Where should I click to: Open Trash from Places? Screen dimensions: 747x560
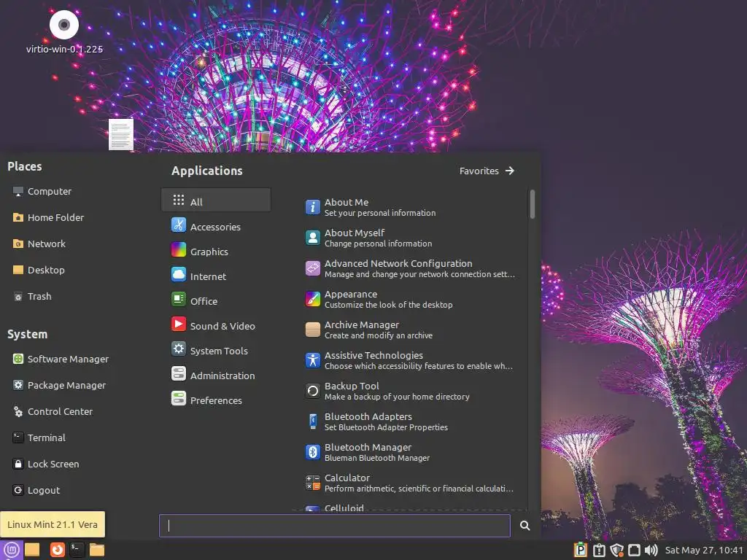[x=32, y=296]
